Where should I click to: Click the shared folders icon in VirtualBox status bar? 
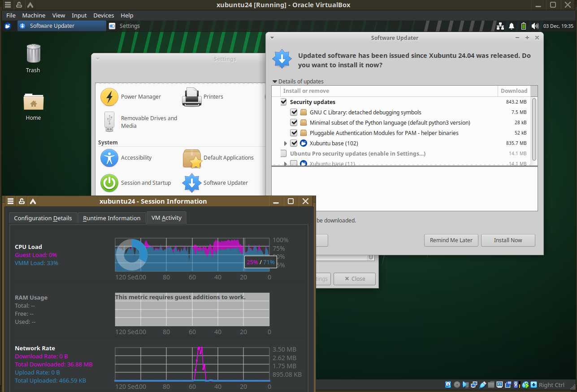491,385
